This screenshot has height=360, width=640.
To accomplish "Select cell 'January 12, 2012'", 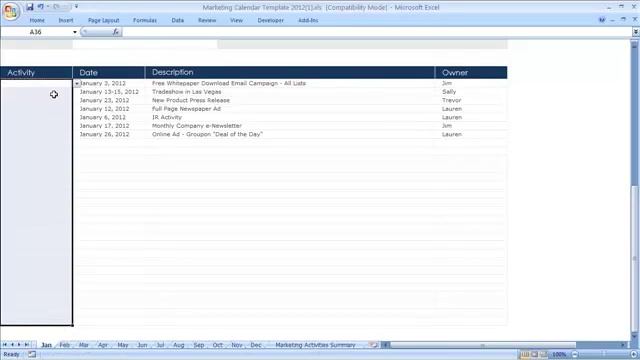I will pyautogui.click(x=109, y=109).
